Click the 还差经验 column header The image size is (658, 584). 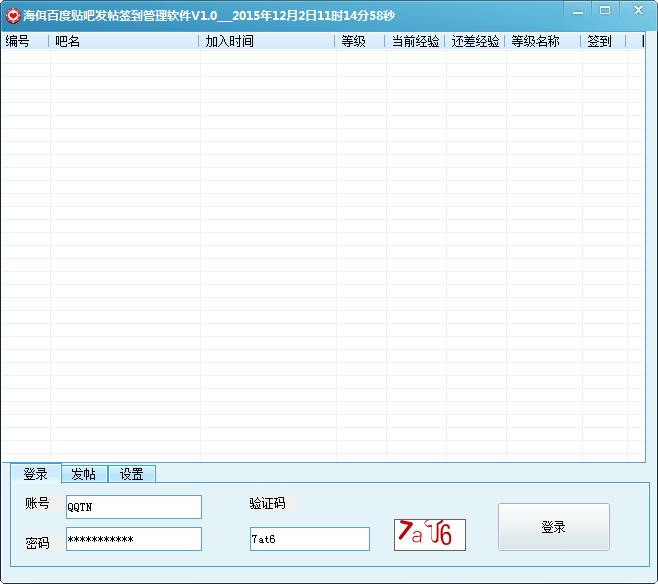click(x=475, y=41)
